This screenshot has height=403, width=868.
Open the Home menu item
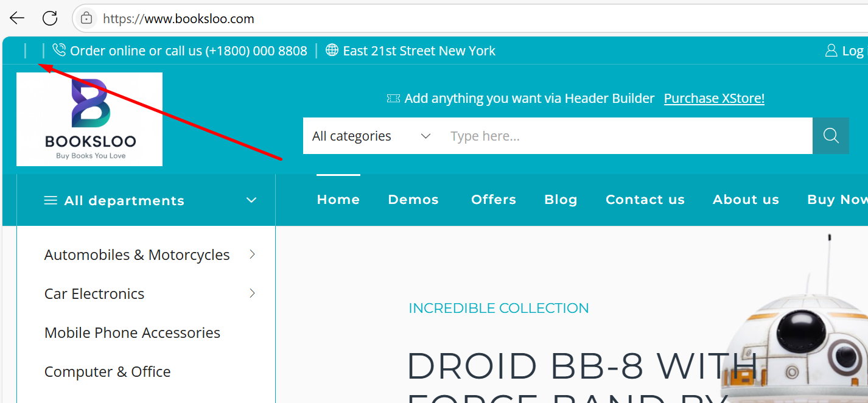click(x=338, y=200)
